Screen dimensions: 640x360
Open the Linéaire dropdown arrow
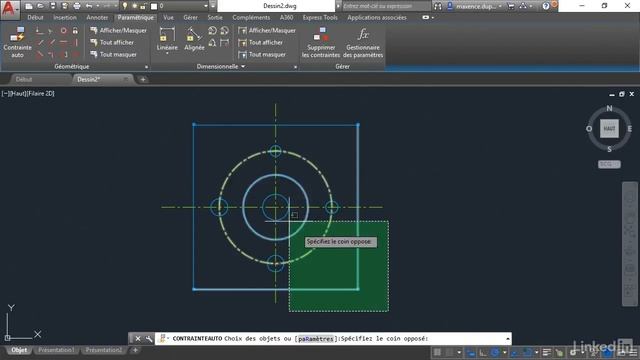[x=167, y=54]
